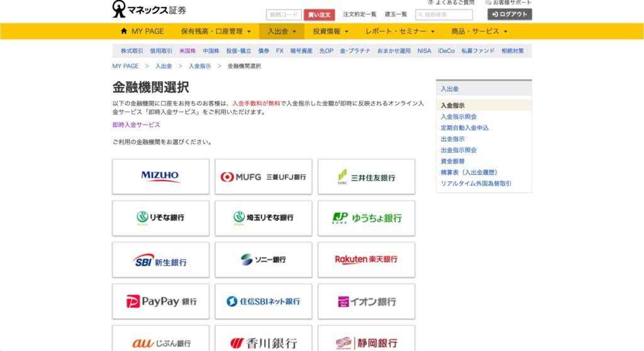Expand 商品・サービス dropdown menu
Screen dimensions: 644x351
[479, 31]
